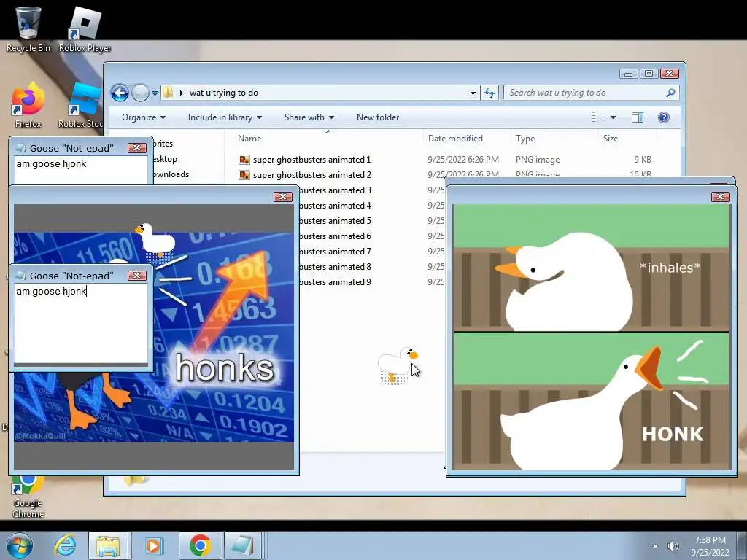
Task: Close the lower Goose "Not-epad" window
Action: [136, 275]
